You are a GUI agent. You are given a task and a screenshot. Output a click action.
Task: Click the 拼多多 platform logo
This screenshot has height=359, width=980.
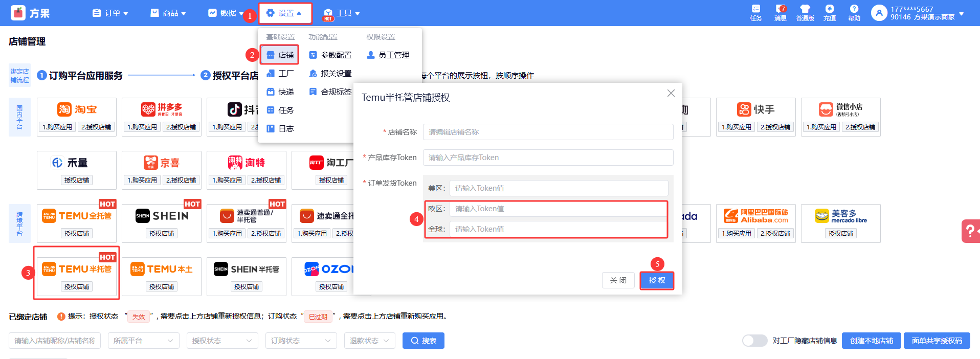click(x=162, y=109)
